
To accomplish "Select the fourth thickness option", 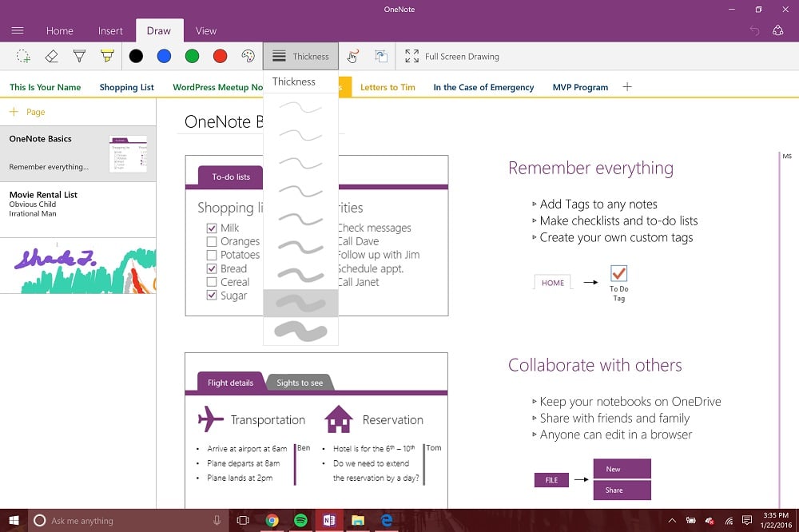I will click(300, 191).
